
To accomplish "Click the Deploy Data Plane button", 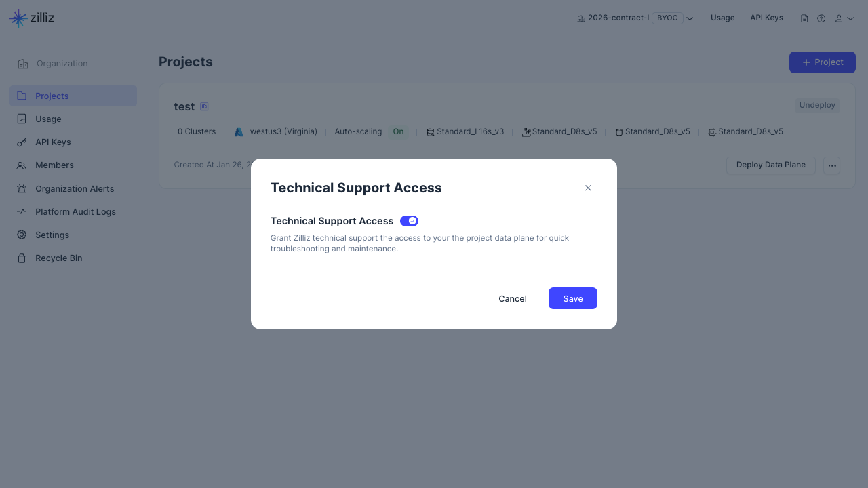I will tap(770, 165).
